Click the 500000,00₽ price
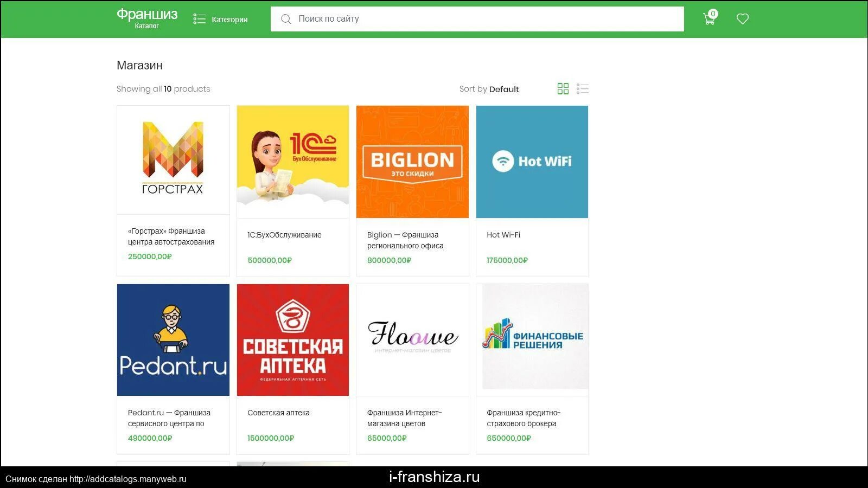 click(x=270, y=260)
